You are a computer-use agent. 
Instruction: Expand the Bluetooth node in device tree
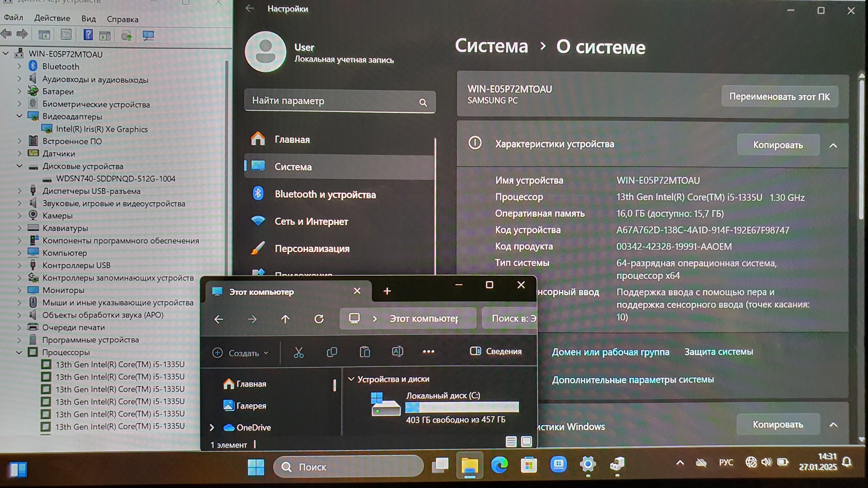(x=19, y=67)
